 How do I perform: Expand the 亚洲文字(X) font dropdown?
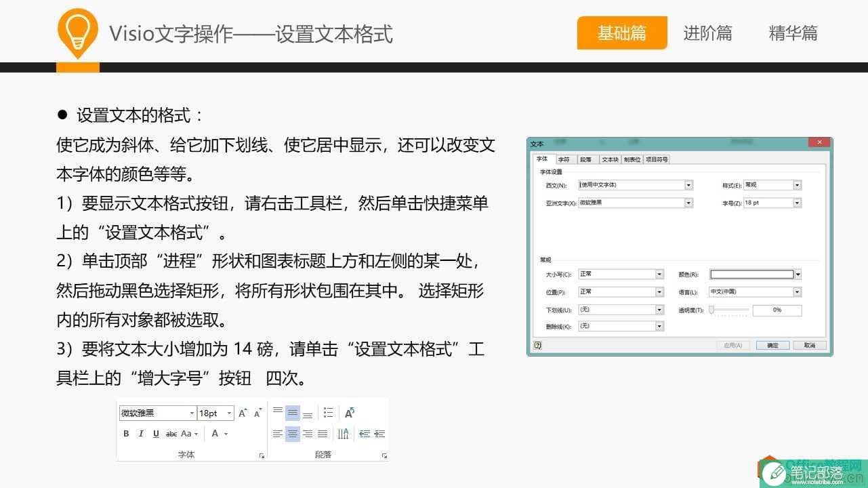688,203
